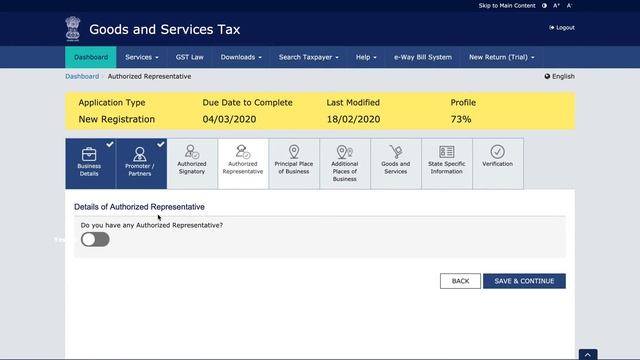Expand the Services menu
The image size is (640, 360).
[142, 57]
